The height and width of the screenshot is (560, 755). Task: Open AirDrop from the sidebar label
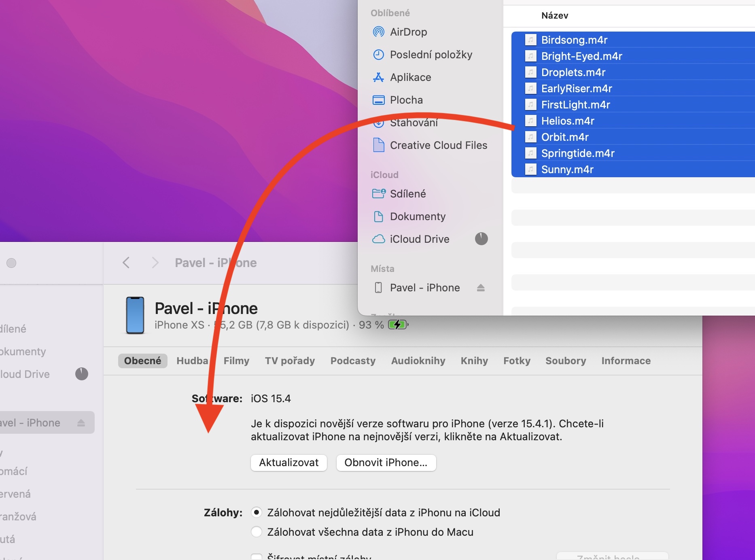coord(409,32)
